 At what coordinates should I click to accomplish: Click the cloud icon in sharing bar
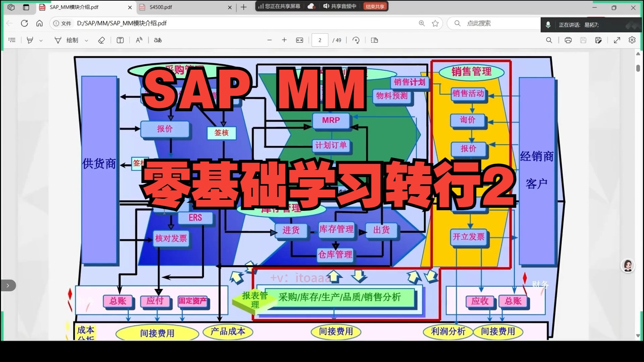(311, 6)
